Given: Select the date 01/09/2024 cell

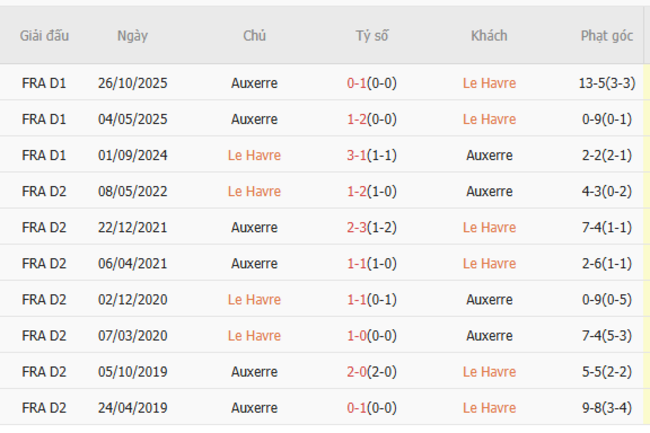Looking at the screenshot, I should pyautogui.click(x=132, y=155).
